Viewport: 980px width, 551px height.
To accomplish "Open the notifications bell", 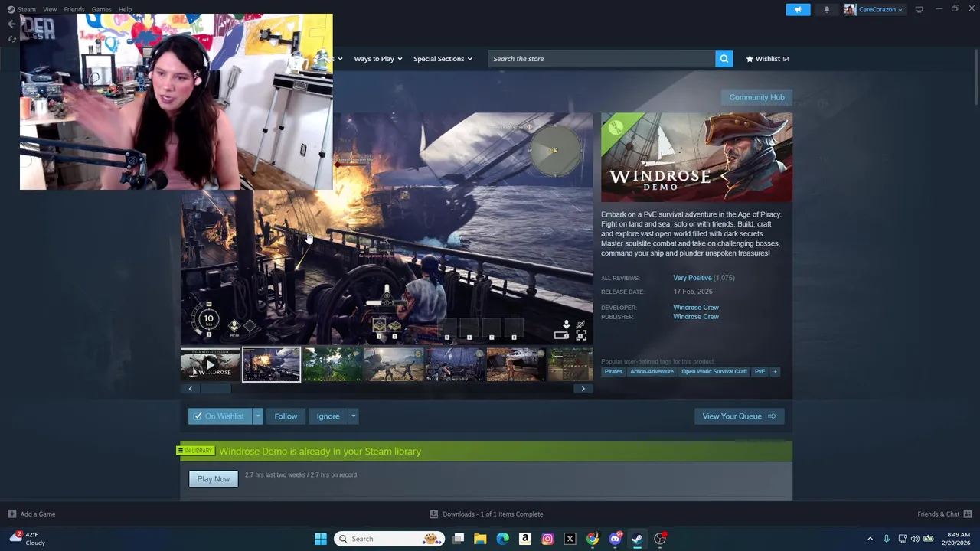I will pyautogui.click(x=826, y=9).
